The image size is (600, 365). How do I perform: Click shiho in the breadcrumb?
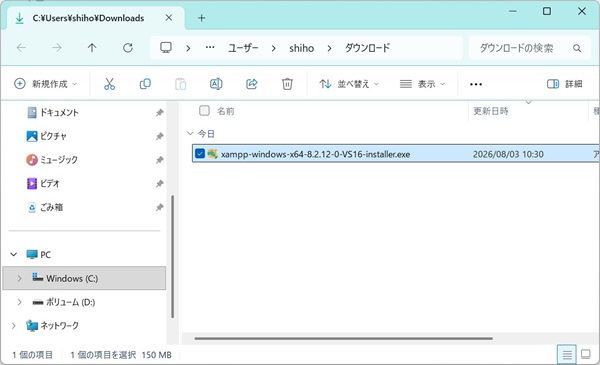coord(302,48)
